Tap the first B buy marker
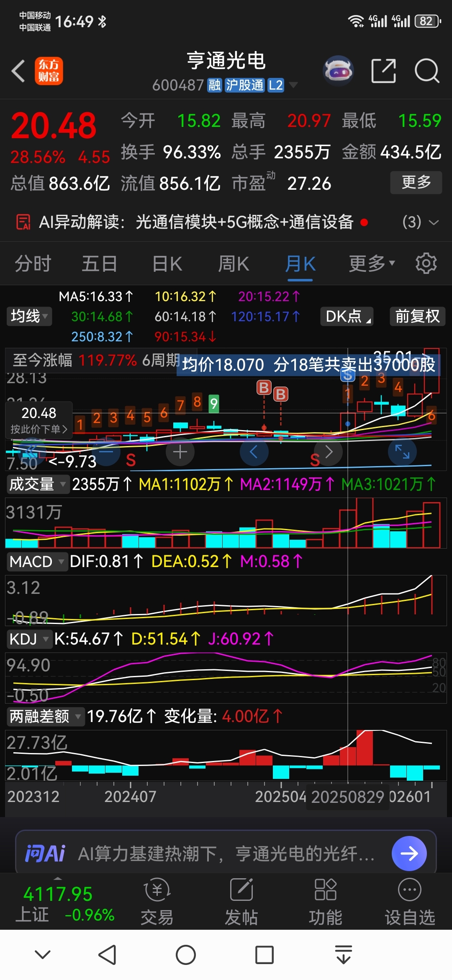The height and width of the screenshot is (980, 452). click(264, 387)
